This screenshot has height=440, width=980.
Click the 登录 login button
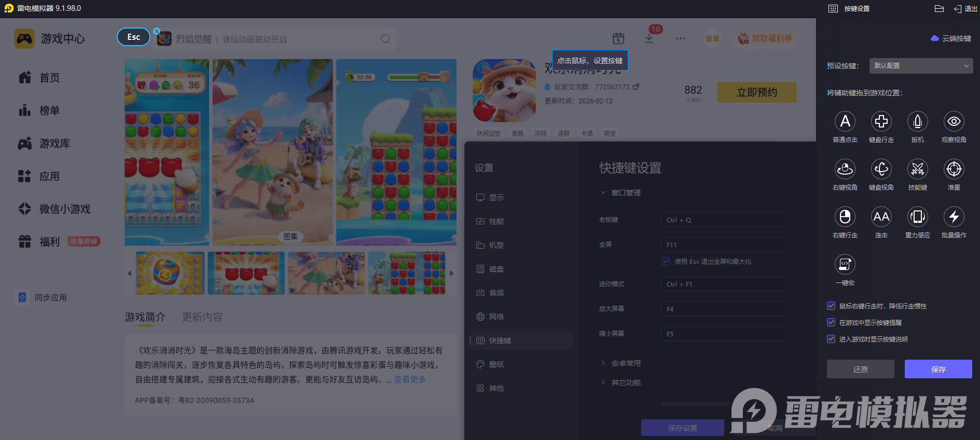coord(712,38)
